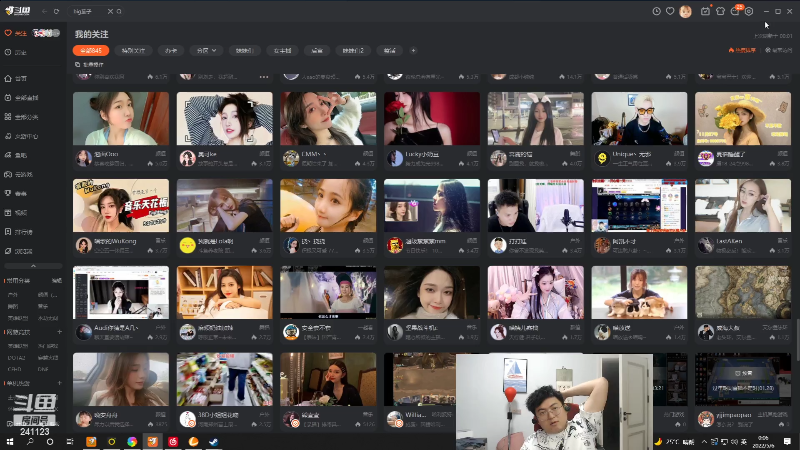Screen dimensions: 800x450
Task: Click the shirt skin icon in title bar
Action: pyautogui.click(x=720, y=11)
